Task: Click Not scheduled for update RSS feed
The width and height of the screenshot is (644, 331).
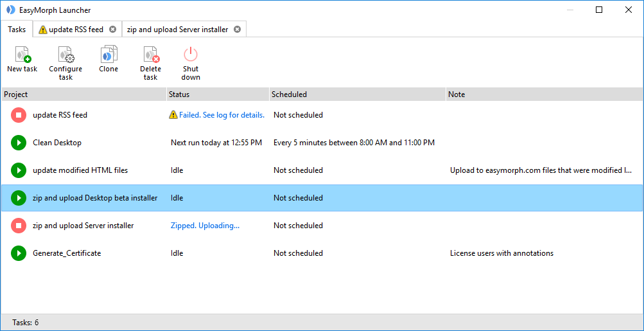Action: tap(298, 115)
